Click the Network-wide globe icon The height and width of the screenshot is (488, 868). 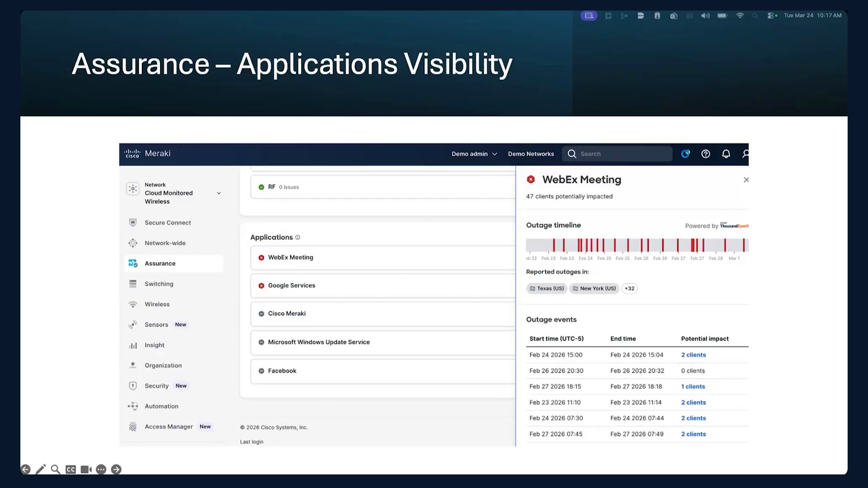[133, 243]
